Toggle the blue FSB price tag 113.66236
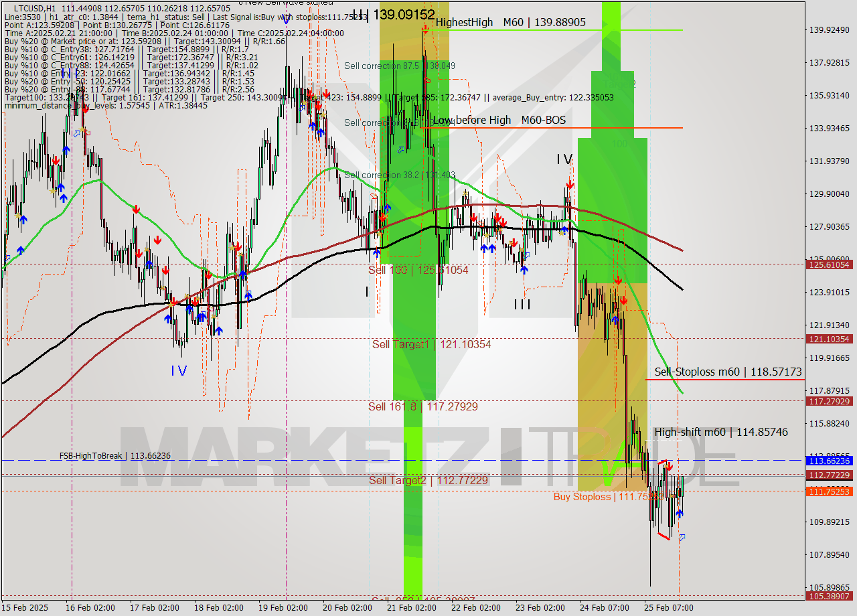This screenshot has height=616, width=857. click(828, 461)
